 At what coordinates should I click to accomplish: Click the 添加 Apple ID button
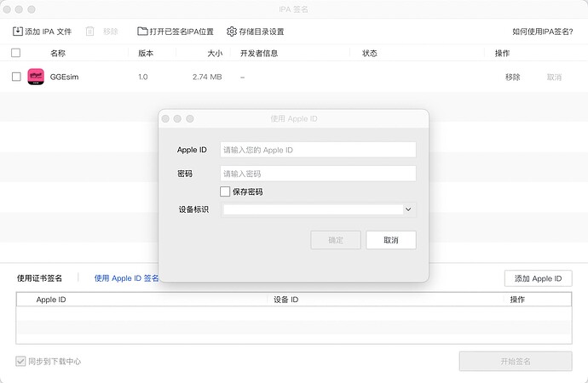538,278
